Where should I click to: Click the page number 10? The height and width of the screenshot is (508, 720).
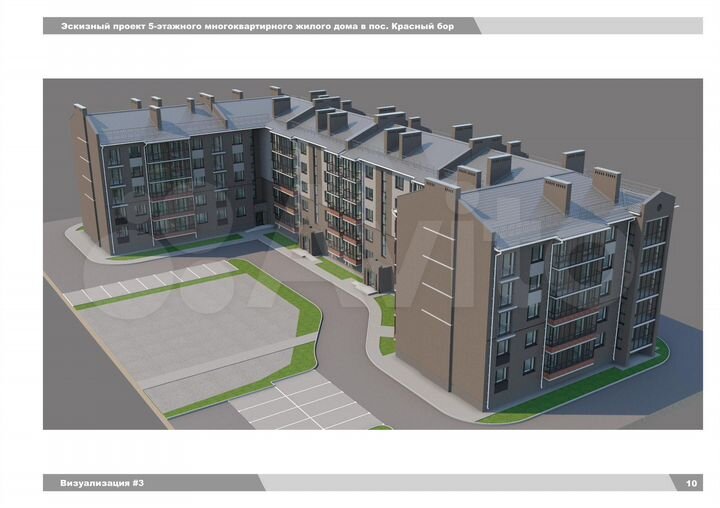691,483
